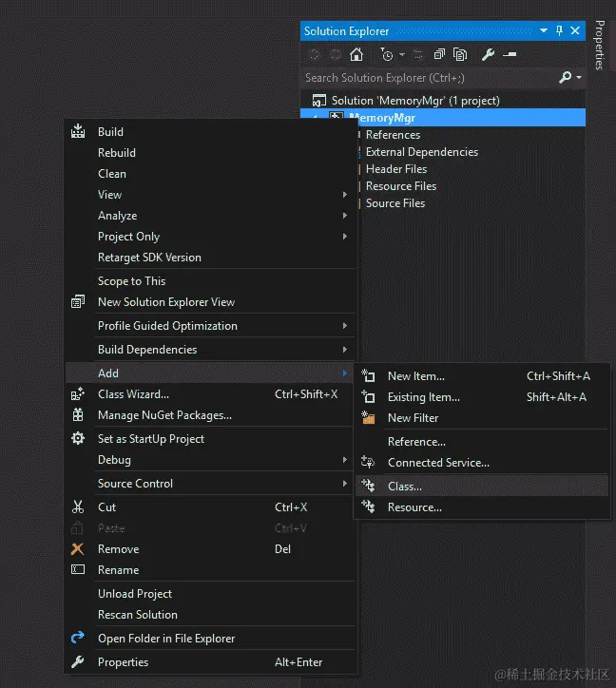Image resolution: width=616 pixels, height=688 pixels.
Task: Expand Build Dependencies submenu arrow
Action: [345, 350]
